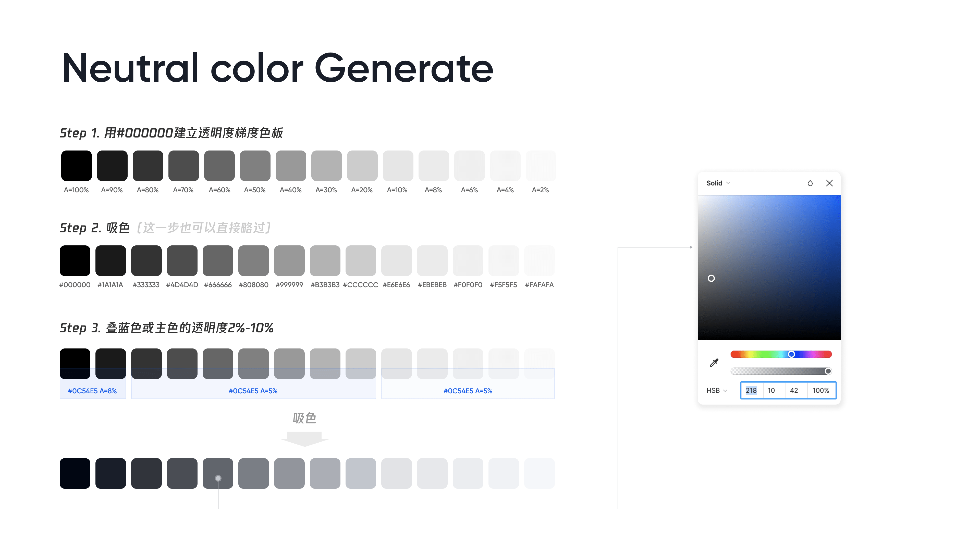Open the blend mode droplet icon
Image resolution: width=980 pixels, height=551 pixels.
point(810,183)
